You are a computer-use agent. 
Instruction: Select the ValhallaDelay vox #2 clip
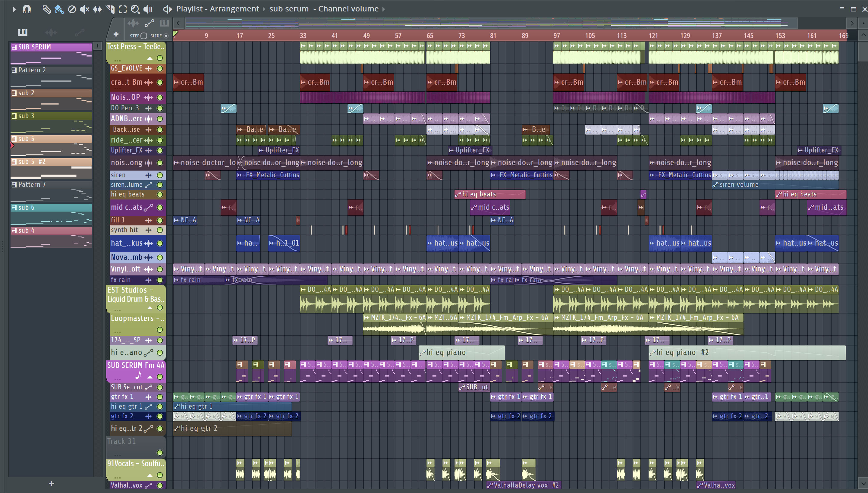(524, 485)
